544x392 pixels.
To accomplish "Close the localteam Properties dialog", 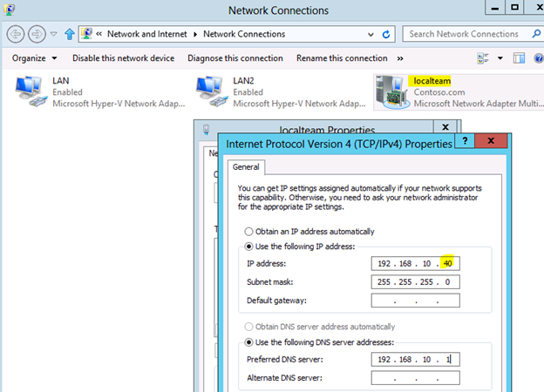I will 445,127.
